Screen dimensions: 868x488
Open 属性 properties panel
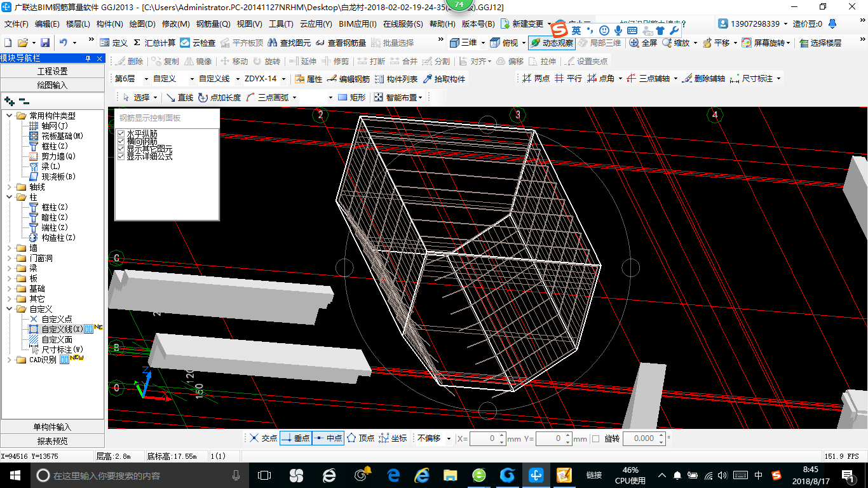pyautogui.click(x=309, y=79)
